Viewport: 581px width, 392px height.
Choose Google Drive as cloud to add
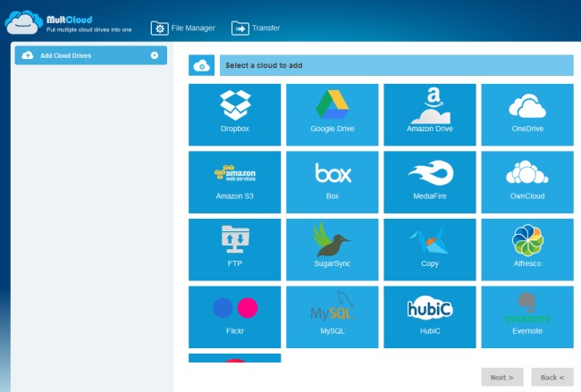tap(332, 115)
